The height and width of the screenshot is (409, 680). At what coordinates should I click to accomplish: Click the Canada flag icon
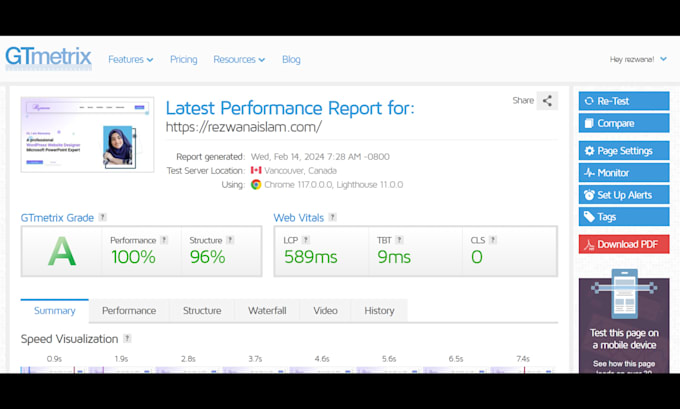coord(256,170)
